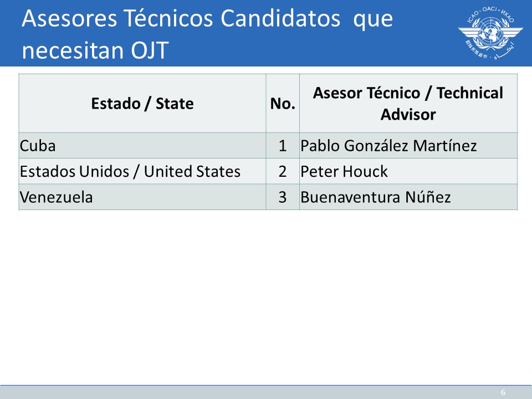Select the Buenaventura Núñez cell
This screenshot has width=532, height=399.
tap(408, 197)
